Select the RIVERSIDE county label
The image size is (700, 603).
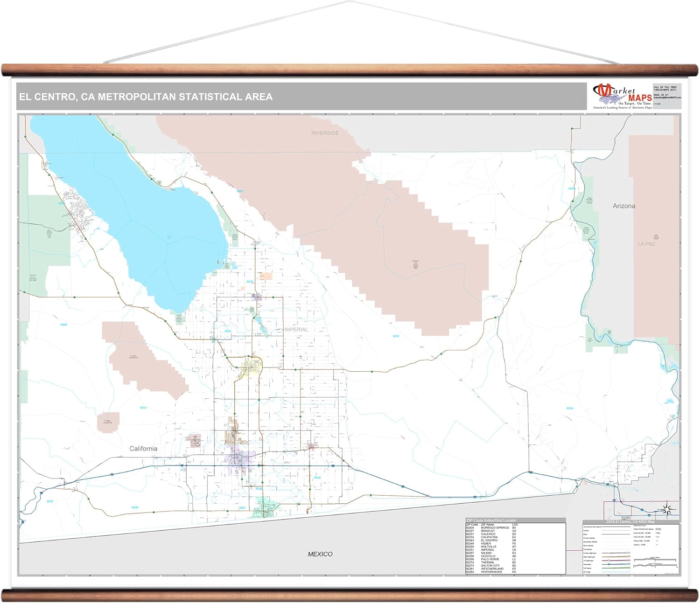[x=325, y=133]
